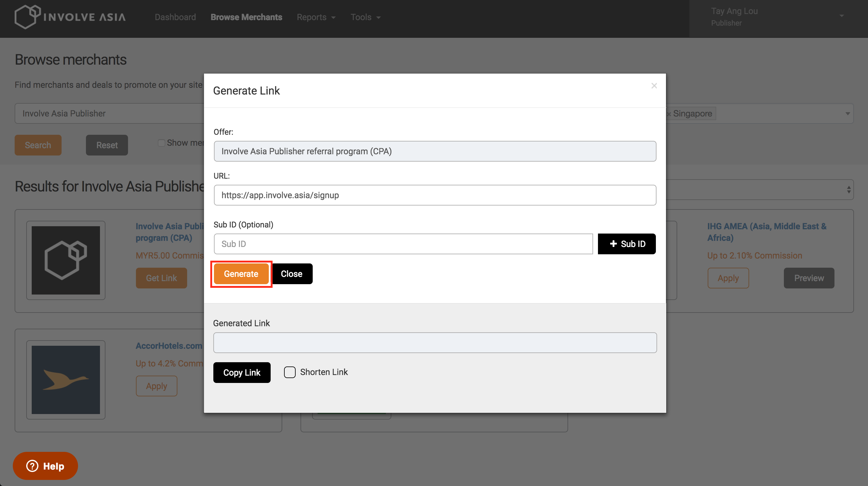Viewport: 868px width, 486px height.
Task: Click the orange Search button
Action: [x=38, y=145]
